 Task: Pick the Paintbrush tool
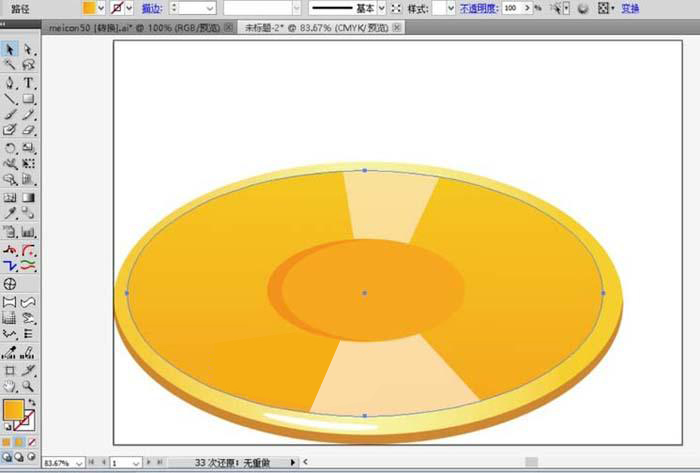click(x=10, y=115)
